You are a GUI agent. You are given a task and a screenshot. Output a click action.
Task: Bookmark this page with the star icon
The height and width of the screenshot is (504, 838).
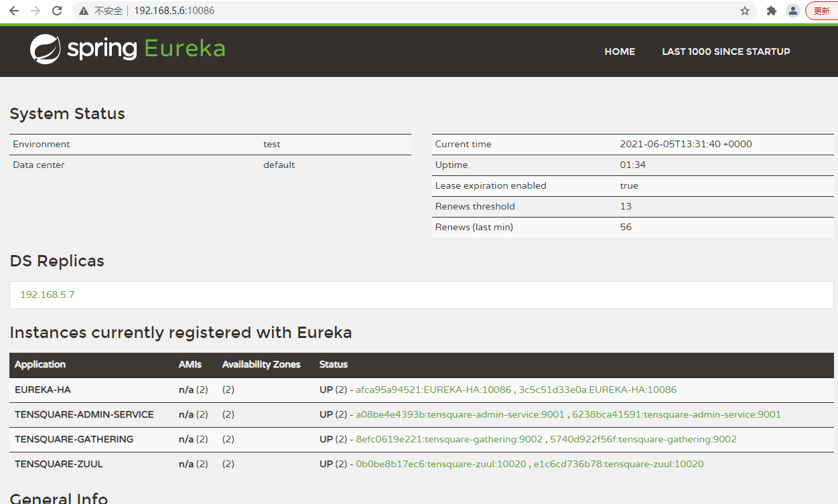[x=745, y=11]
